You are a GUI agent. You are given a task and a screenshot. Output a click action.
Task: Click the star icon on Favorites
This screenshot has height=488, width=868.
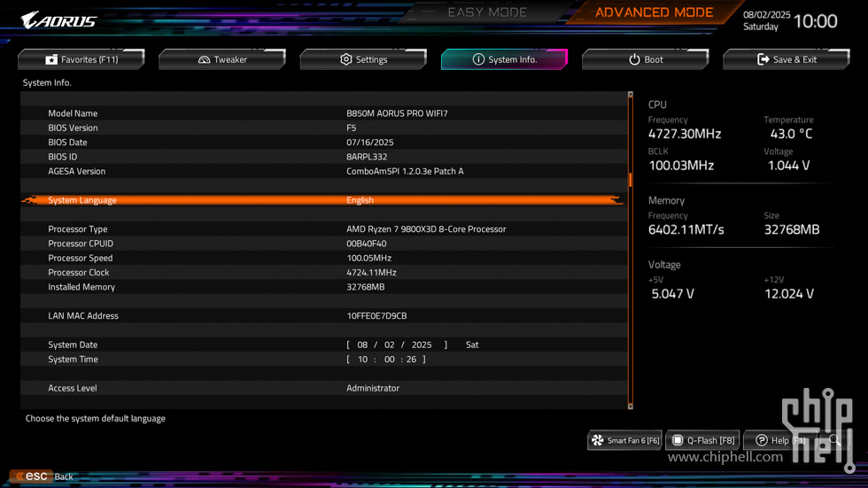pos(51,59)
